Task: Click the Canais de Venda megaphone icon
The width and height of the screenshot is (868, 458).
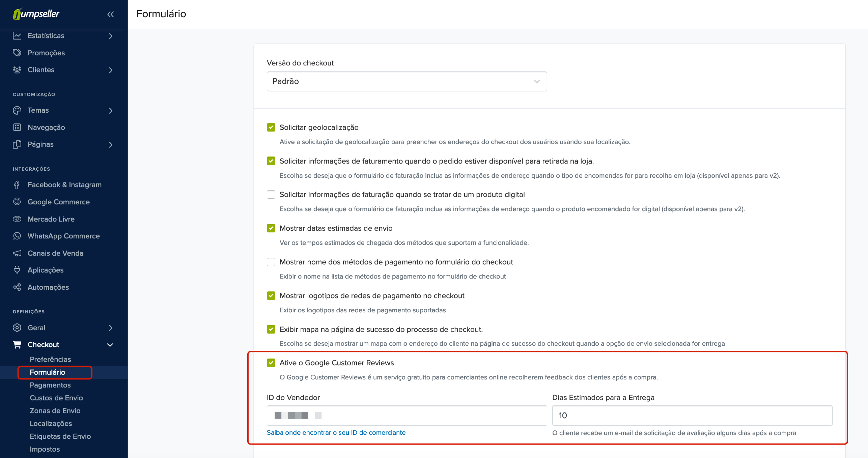Action: tap(17, 253)
